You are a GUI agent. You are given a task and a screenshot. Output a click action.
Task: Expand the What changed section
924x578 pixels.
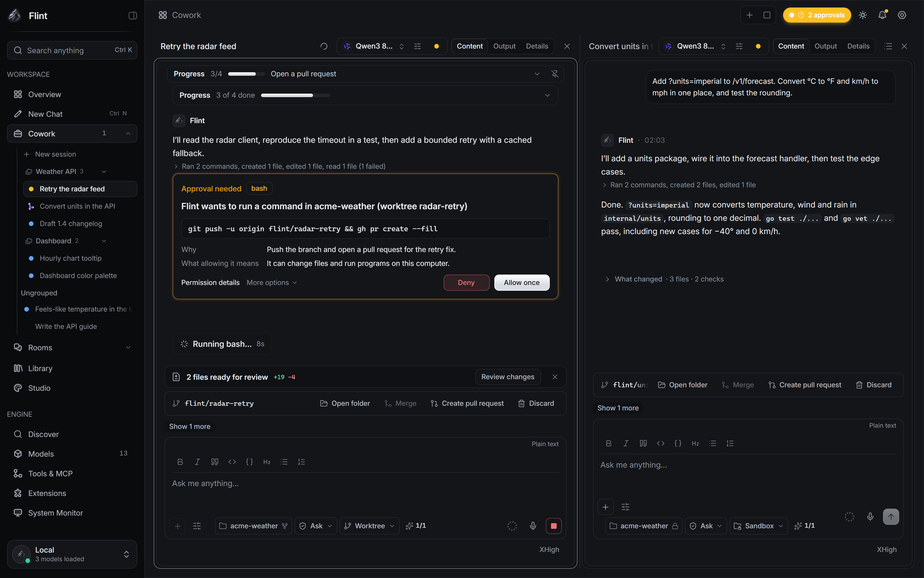(664, 279)
